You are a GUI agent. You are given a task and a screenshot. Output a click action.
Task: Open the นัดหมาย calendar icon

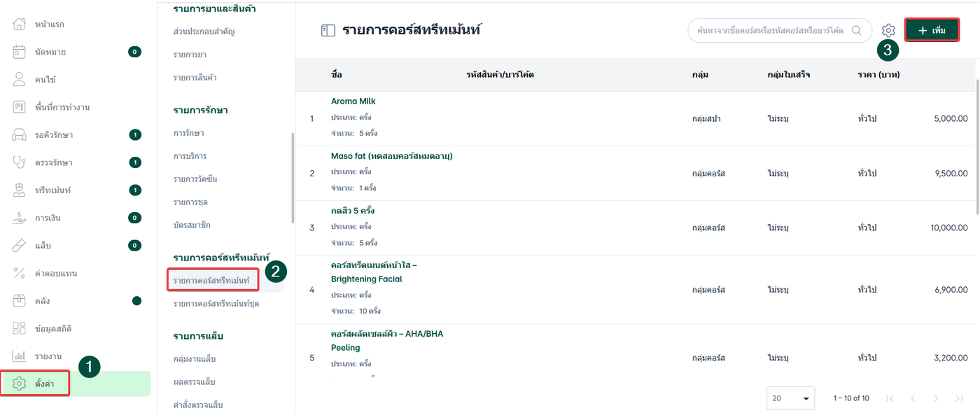click(19, 52)
